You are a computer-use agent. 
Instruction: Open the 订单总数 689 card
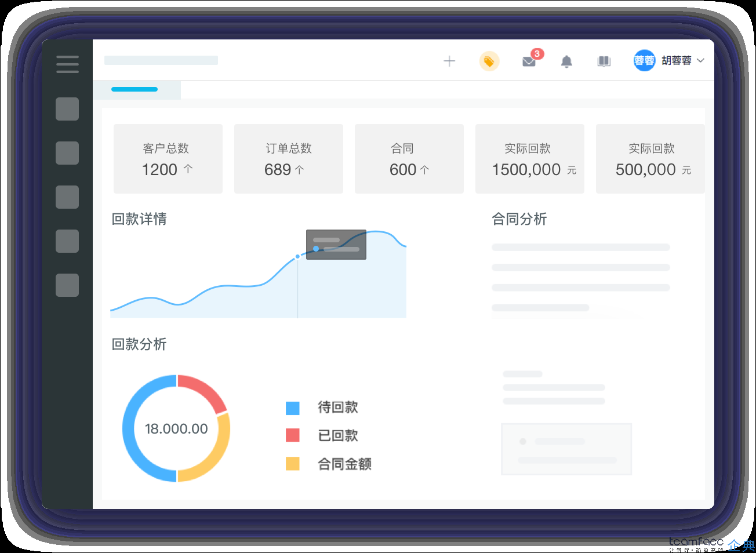tap(289, 159)
